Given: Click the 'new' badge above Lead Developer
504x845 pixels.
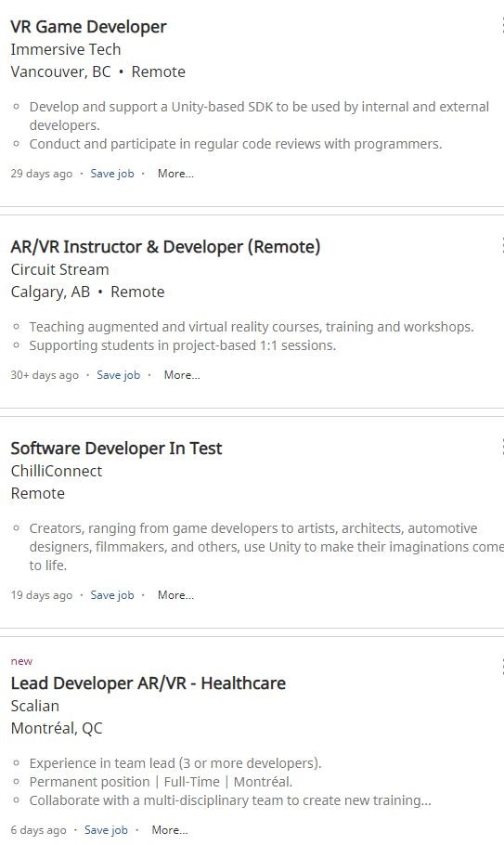Looking at the screenshot, I should click(x=21, y=661).
